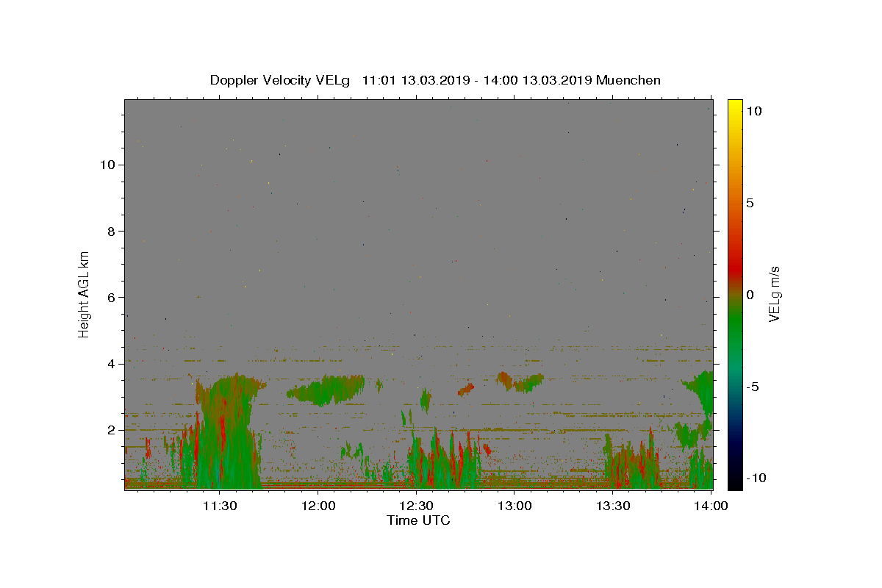882x588 pixels.
Task: Click the height axis label 6
Action: pos(111,297)
